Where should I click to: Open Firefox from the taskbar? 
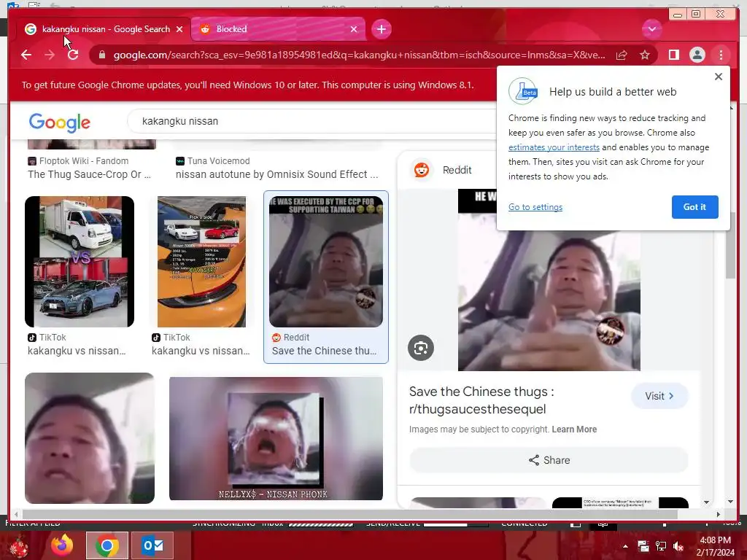(x=62, y=545)
